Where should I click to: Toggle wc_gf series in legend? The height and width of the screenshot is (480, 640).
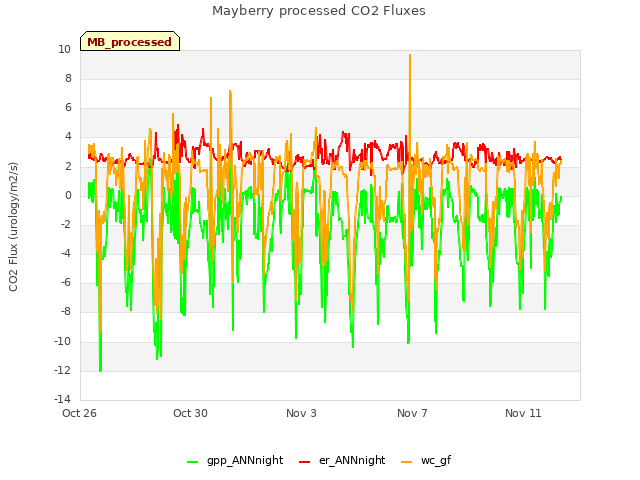pos(427,460)
